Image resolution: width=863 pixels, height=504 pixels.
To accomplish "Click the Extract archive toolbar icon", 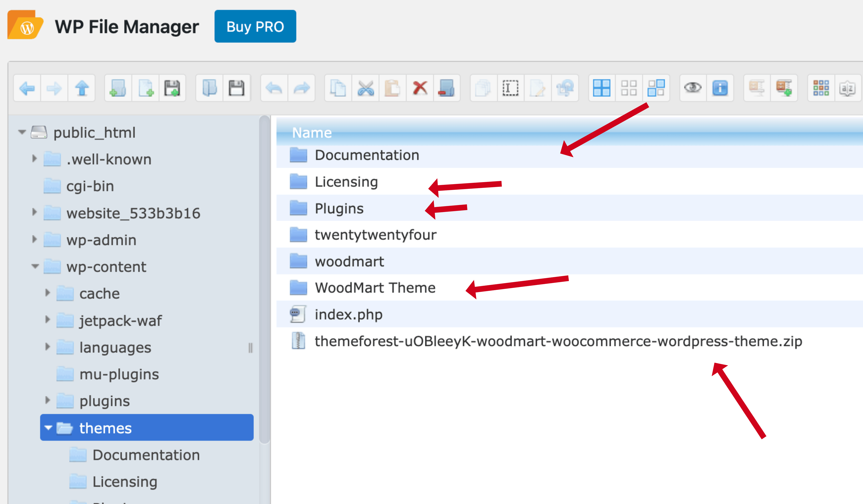I will click(x=757, y=88).
